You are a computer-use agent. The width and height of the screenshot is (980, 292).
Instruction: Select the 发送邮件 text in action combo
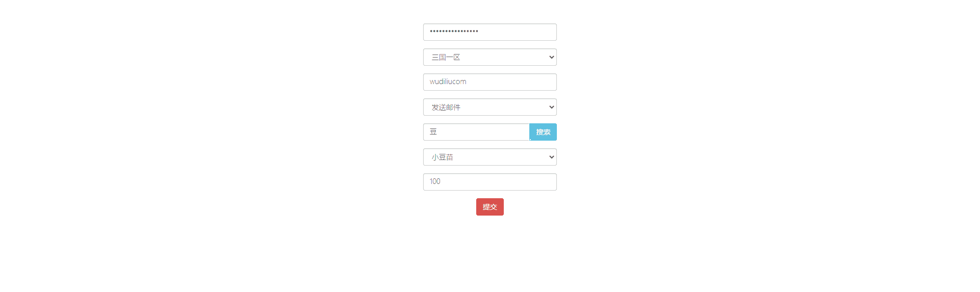coord(446,107)
